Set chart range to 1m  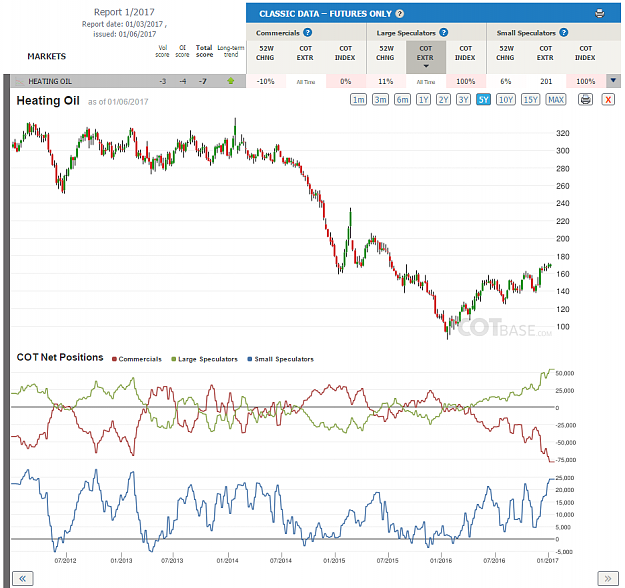click(358, 99)
